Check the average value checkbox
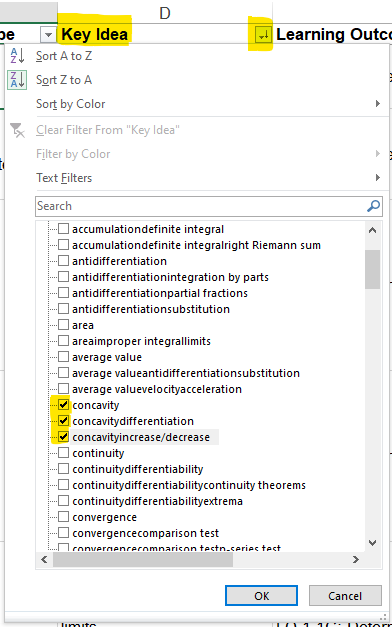The width and height of the screenshot is (392, 627). [x=63, y=357]
